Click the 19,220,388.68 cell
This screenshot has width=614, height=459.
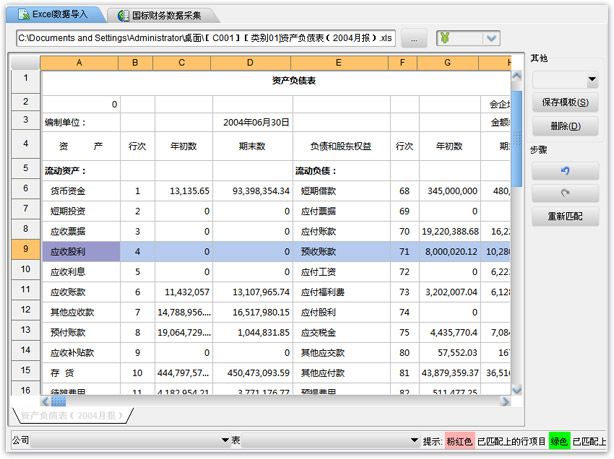(450, 232)
